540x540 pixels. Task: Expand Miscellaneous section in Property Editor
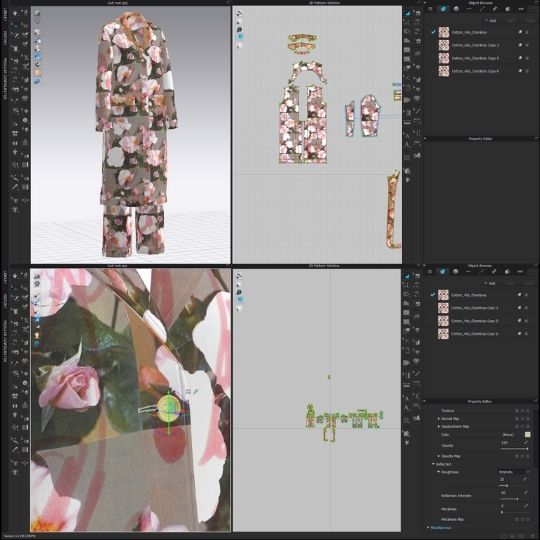point(428,527)
